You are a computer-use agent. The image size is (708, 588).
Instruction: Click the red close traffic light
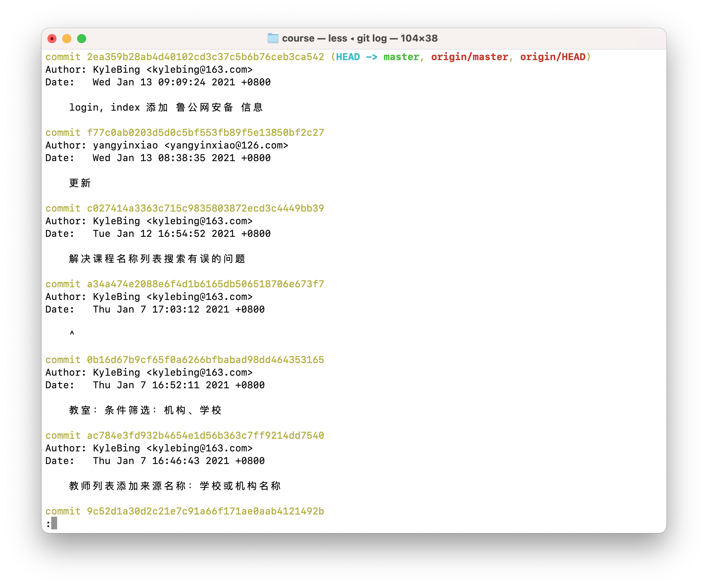click(x=52, y=38)
